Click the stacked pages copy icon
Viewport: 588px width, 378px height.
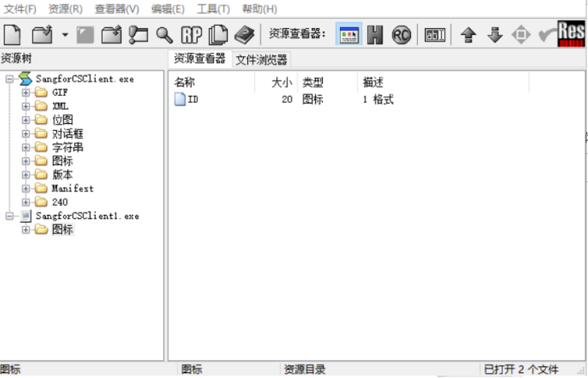(218, 35)
